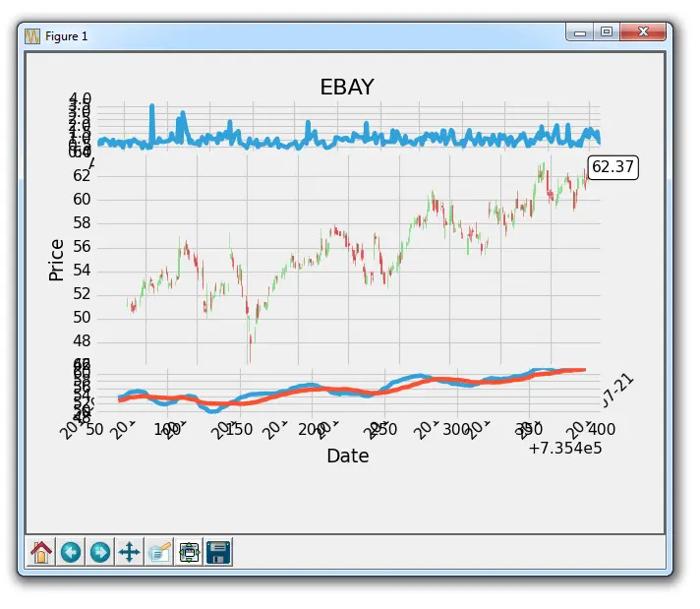Click the lowest candlestick near 46
The height and width of the screenshot is (609, 700).
[250, 347]
